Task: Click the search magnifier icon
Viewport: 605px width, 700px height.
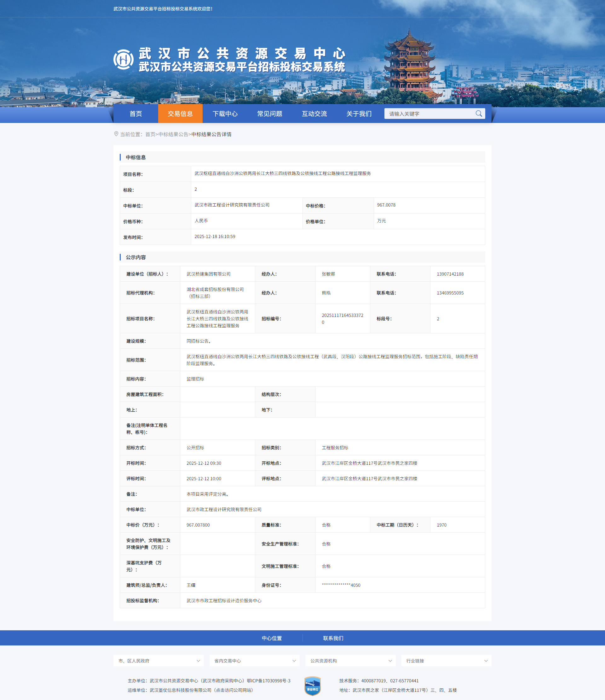Action: 479,114
